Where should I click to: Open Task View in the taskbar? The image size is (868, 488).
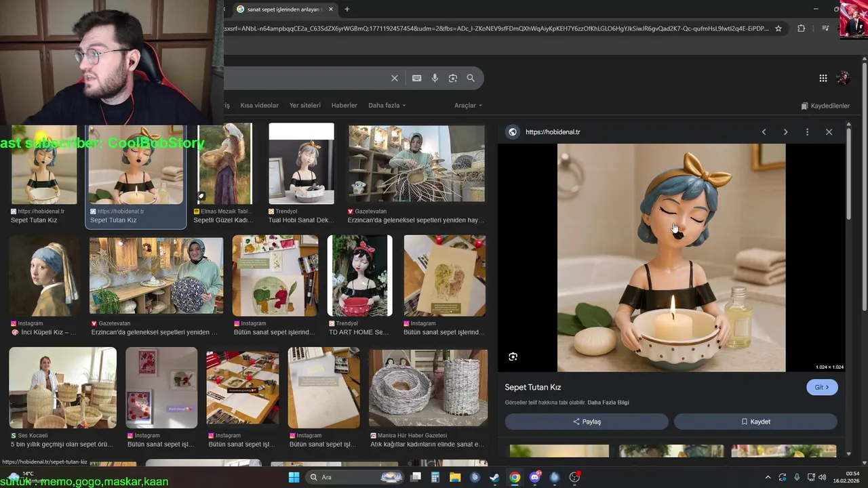(x=416, y=477)
